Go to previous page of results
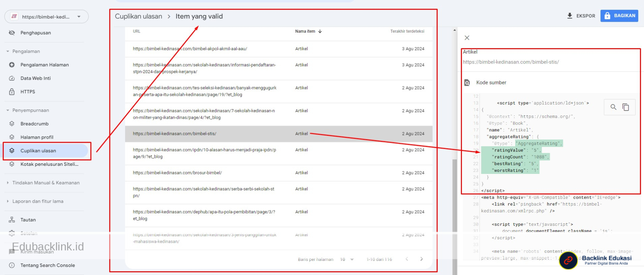644x275 pixels. (x=407, y=259)
